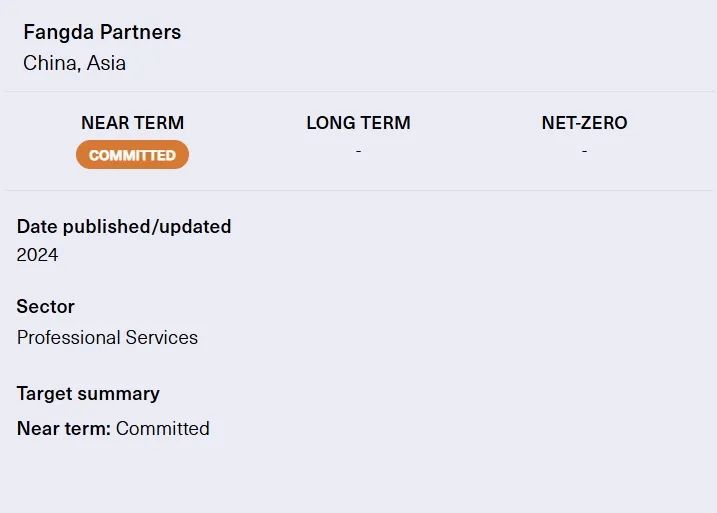Select the 2024 date value
Image resolution: width=717 pixels, height=513 pixels.
(37, 255)
